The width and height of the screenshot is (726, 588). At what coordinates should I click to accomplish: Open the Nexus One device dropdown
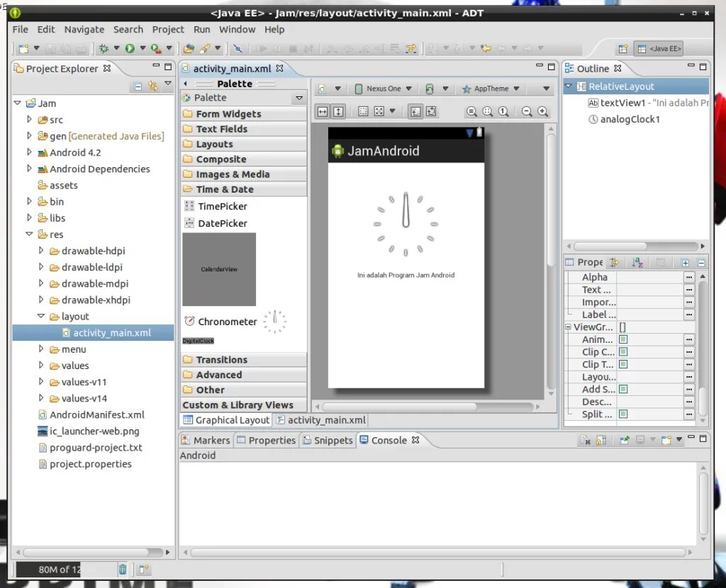pos(384,89)
